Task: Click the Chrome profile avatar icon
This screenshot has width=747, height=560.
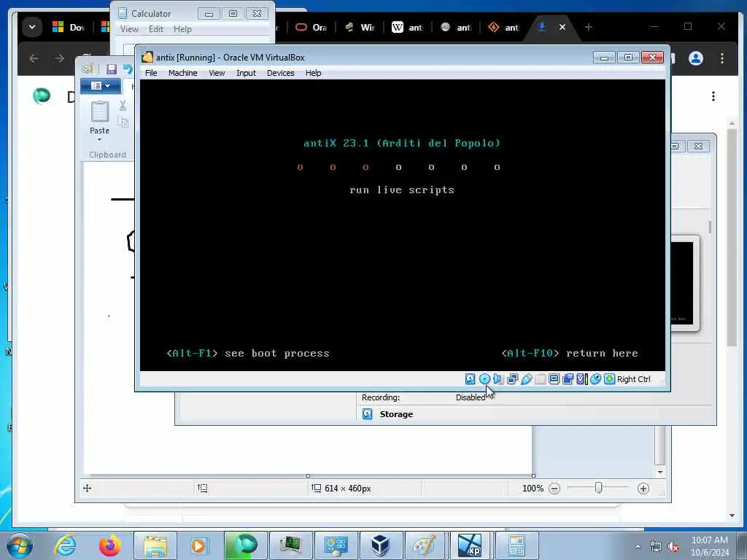Action: point(695,58)
